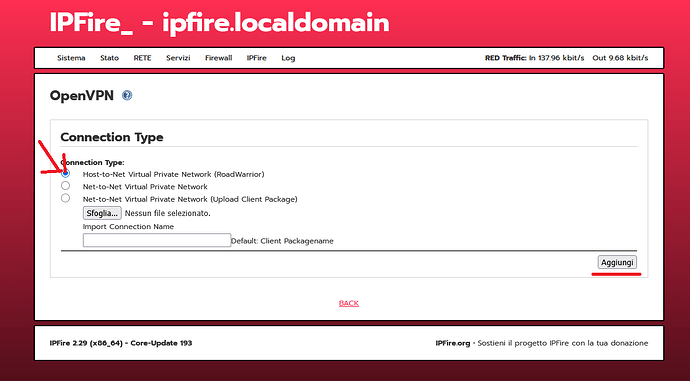Click the 'Nessun file selezionato.' text
Screen dimensions: 690x381
pos(168,213)
